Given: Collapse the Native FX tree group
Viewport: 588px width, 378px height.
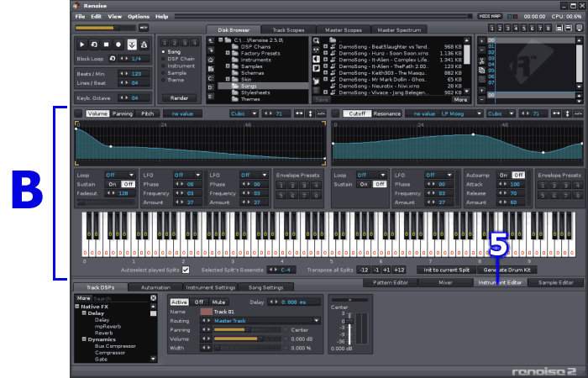Looking at the screenshot, I should [77, 307].
